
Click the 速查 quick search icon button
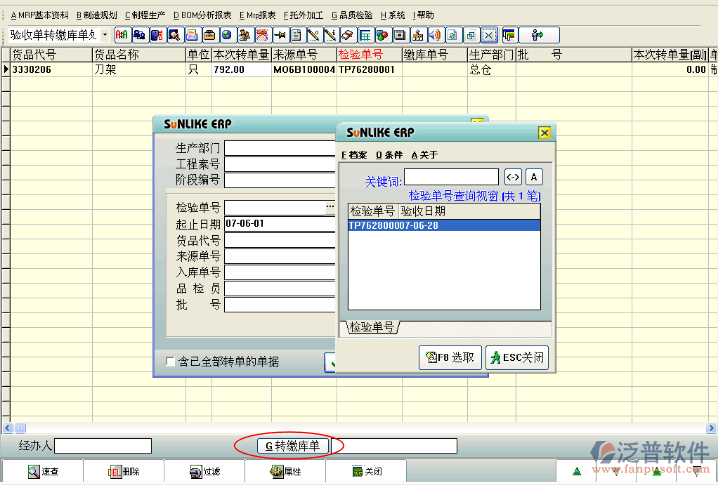pyautogui.click(x=40, y=471)
